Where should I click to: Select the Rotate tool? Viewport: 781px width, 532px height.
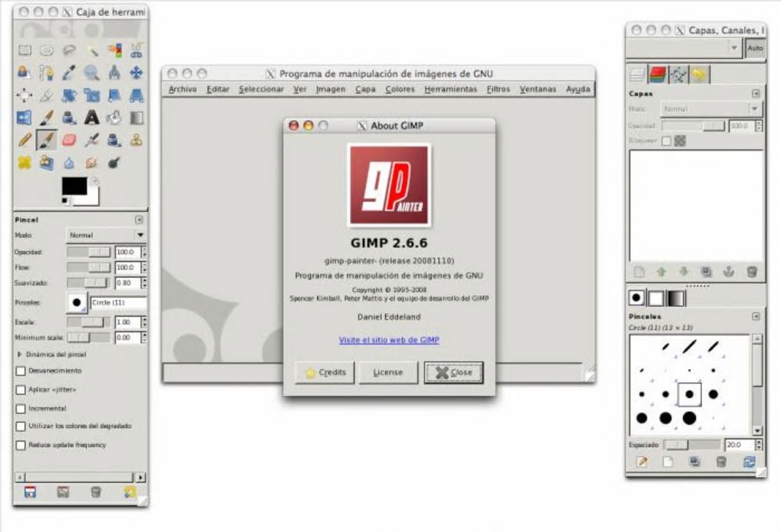[x=69, y=95]
